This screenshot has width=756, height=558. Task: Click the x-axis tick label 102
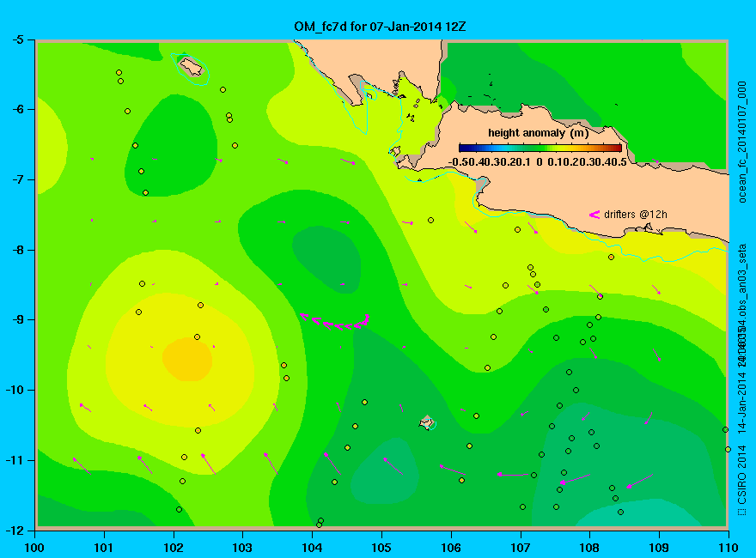coord(173,548)
